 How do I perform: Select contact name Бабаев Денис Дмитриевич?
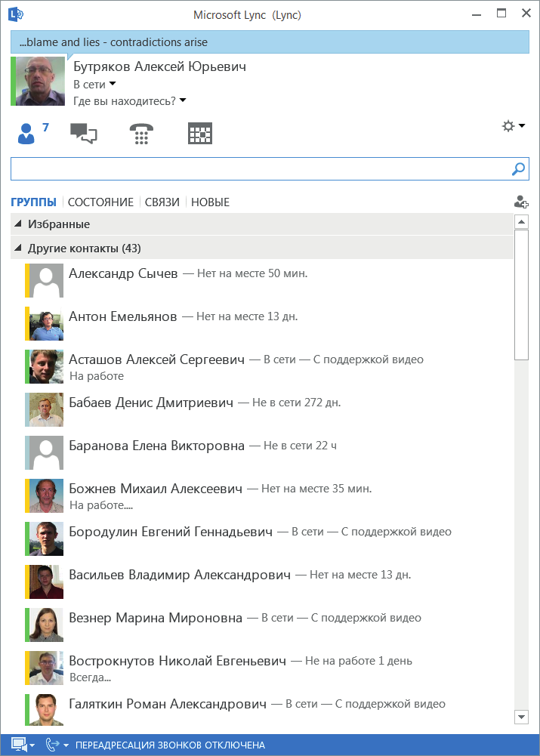pyautogui.click(x=151, y=402)
